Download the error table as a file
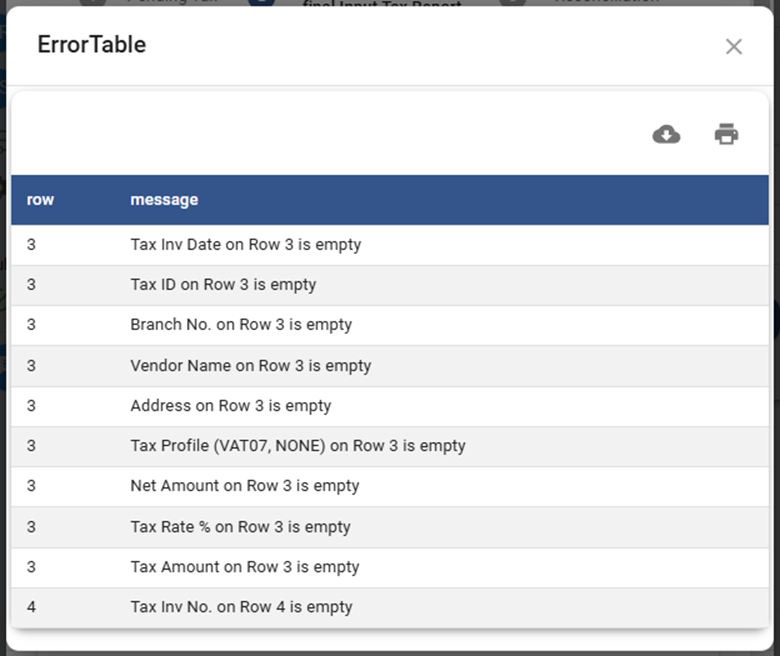 coord(666,134)
